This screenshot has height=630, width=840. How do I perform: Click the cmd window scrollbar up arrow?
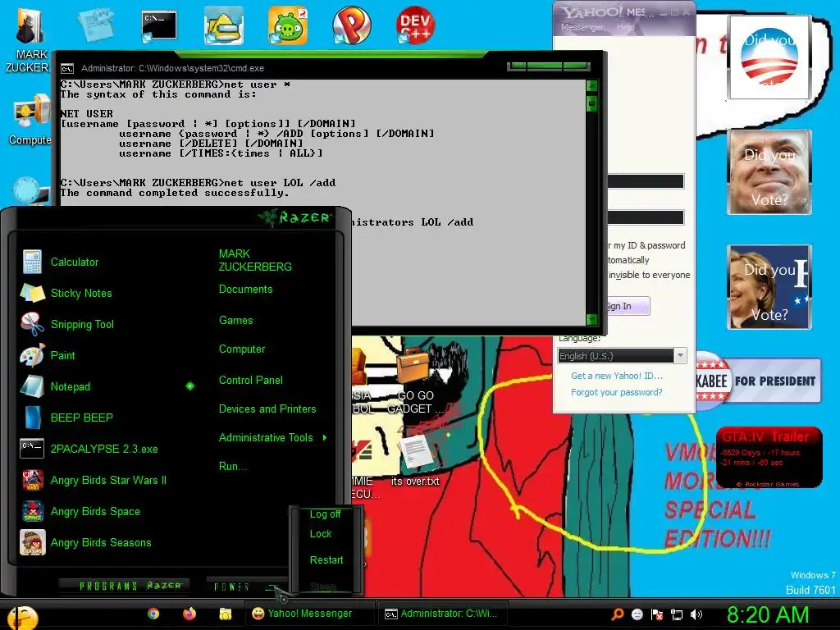592,85
